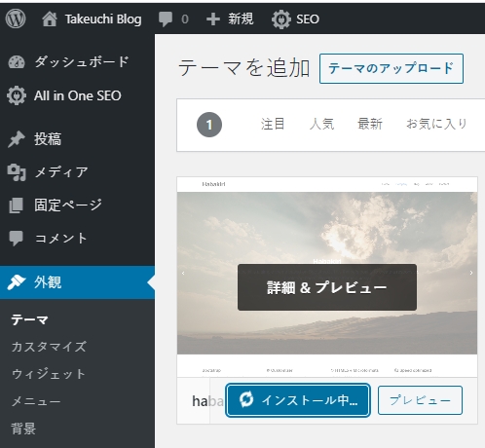
Task: Open カスタマイズ submenu item
Action: pyautogui.click(x=49, y=347)
